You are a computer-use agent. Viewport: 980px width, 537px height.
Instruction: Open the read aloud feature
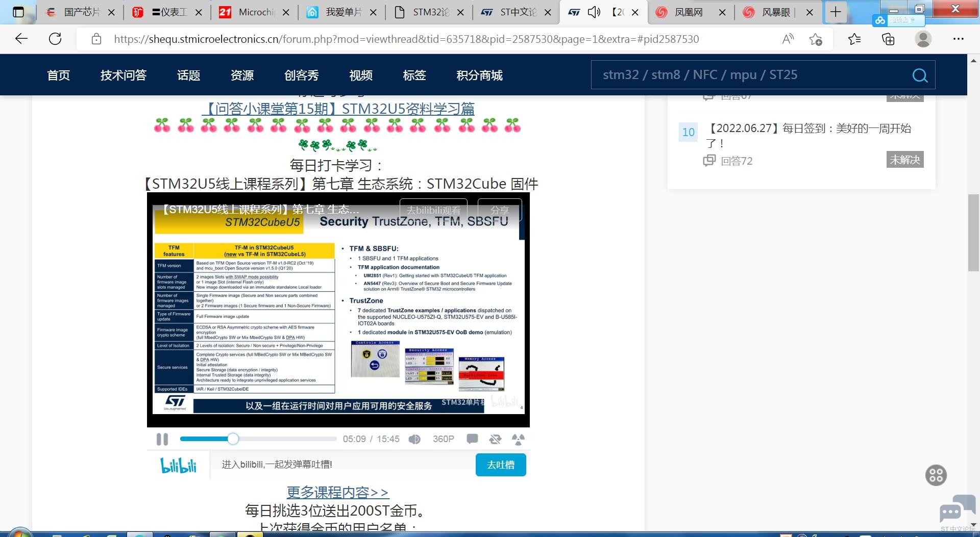click(788, 39)
